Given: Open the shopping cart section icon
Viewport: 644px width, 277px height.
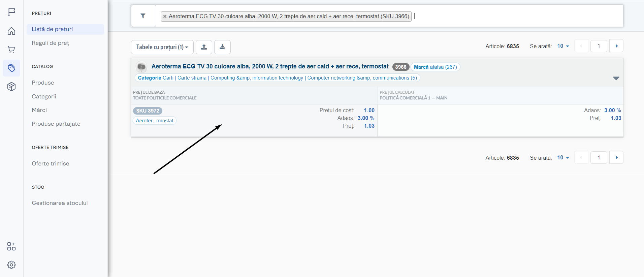Looking at the screenshot, I should pos(11,50).
